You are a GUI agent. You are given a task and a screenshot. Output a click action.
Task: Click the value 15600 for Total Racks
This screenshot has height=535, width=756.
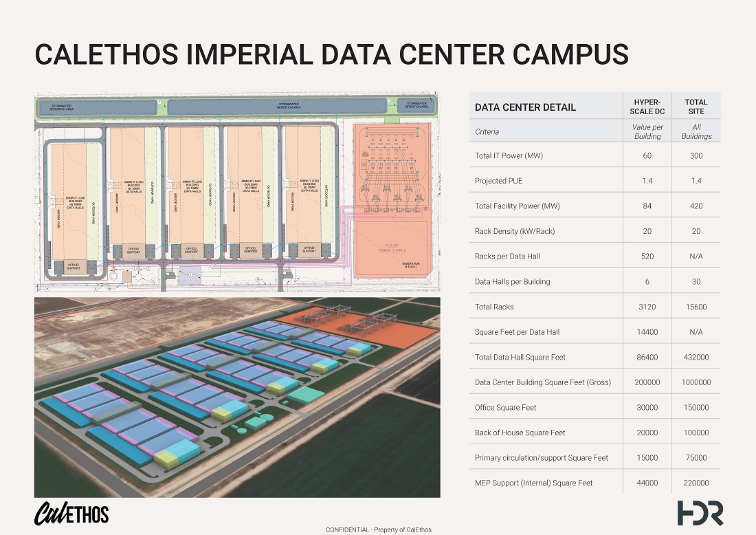click(x=696, y=307)
